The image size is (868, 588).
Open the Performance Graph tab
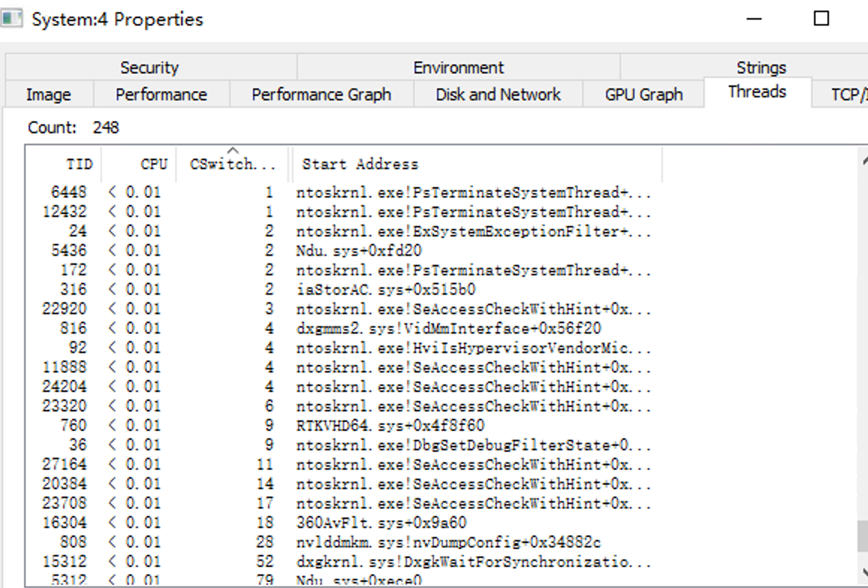pyautogui.click(x=321, y=94)
